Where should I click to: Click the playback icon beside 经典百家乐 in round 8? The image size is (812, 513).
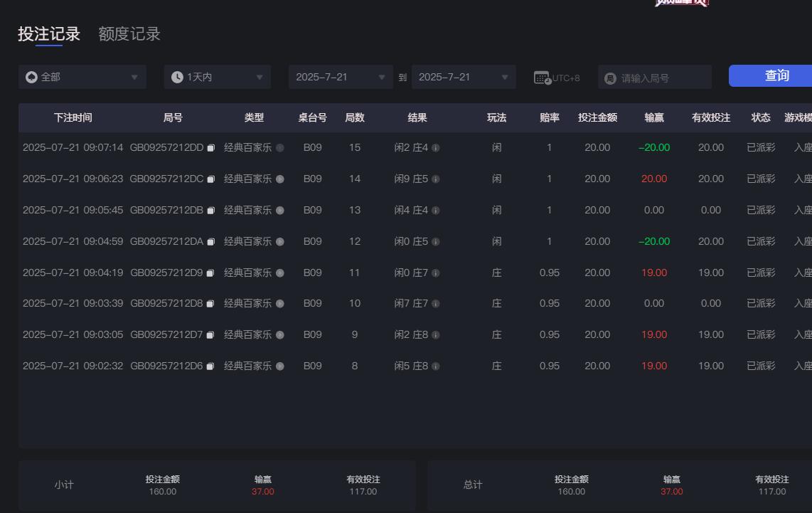click(280, 366)
